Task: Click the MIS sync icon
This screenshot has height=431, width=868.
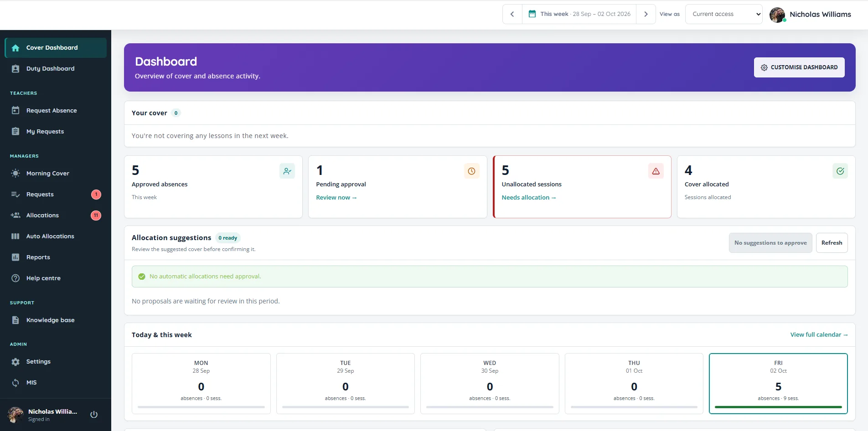Action: click(x=15, y=383)
